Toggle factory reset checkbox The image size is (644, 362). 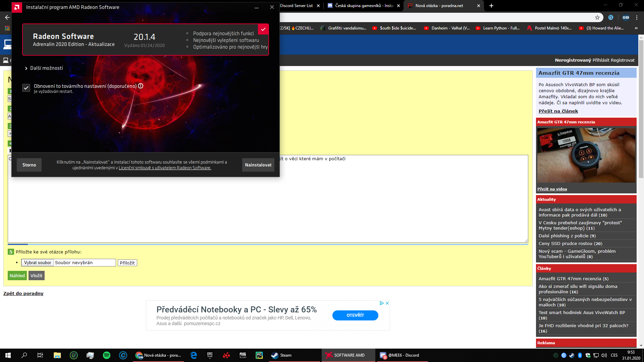(26, 88)
